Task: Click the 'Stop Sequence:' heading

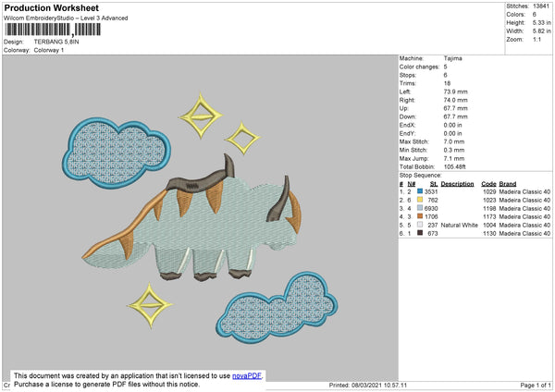Action: [x=421, y=176]
